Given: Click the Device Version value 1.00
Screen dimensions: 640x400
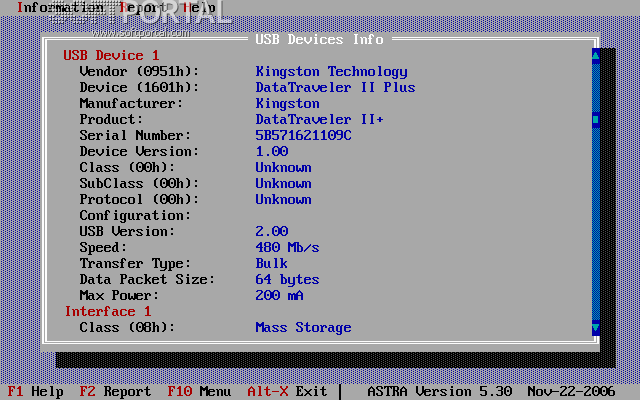Looking at the screenshot, I should [x=272, y=151].
